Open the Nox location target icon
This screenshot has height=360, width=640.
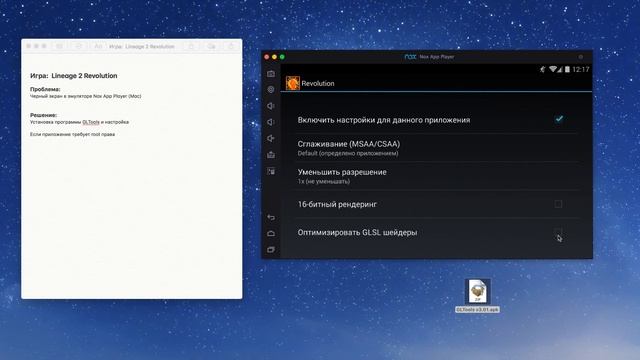click(x=271, y=89)
